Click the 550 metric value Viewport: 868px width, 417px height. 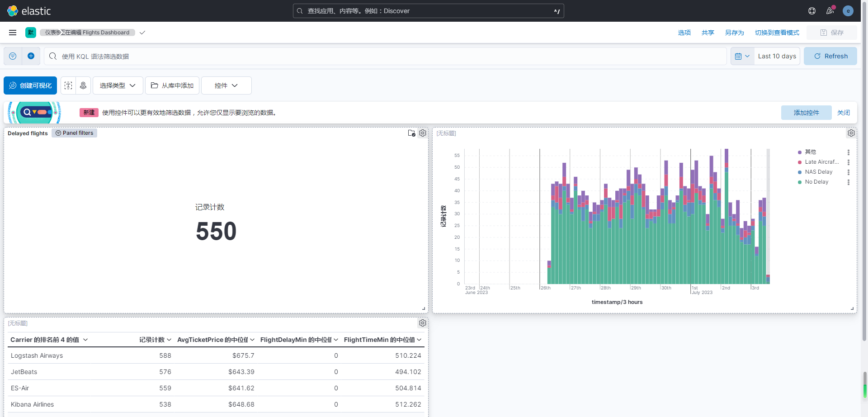pos(216,231)
